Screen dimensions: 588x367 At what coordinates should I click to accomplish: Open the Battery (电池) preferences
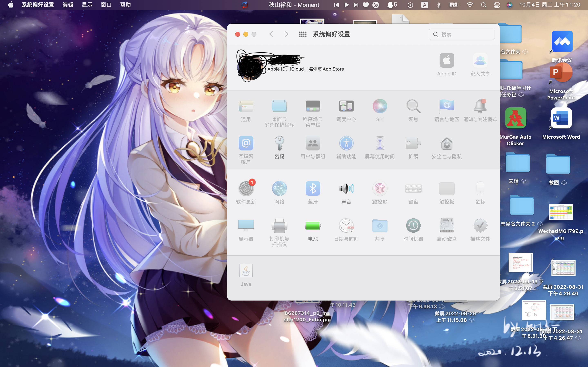[313, 226]
